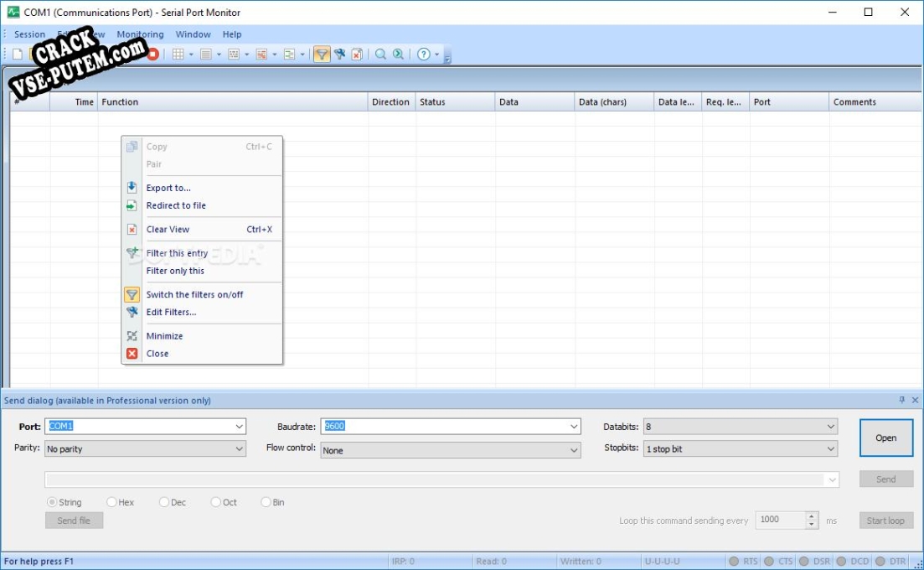Expand the Stopbits dropdown

pyautogui.click(x=830, y=448)
